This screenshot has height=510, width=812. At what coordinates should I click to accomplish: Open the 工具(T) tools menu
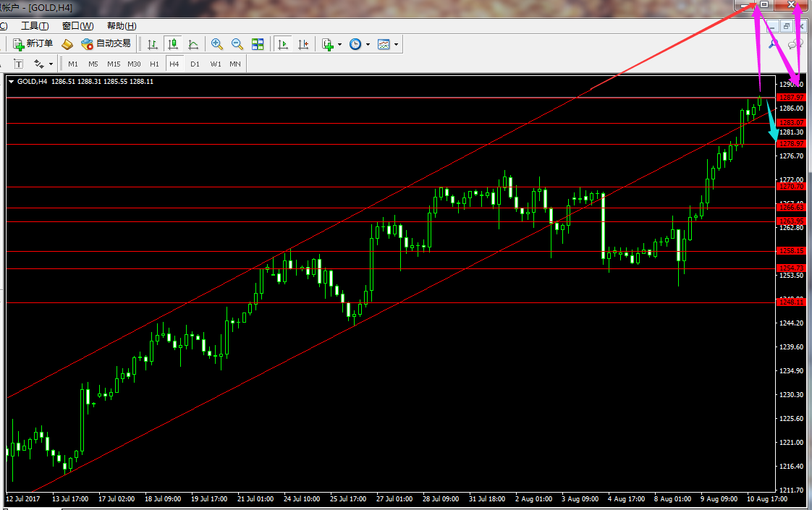pos(35,26)
